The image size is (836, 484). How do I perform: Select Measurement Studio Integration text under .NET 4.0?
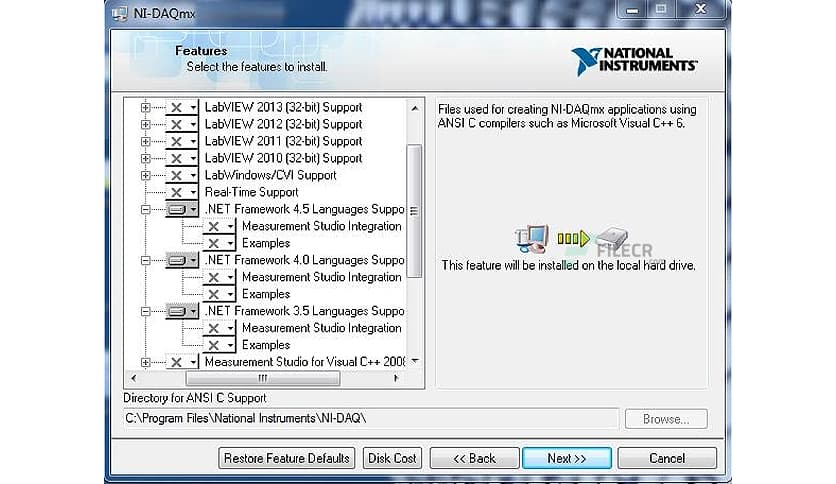[321, 277]
